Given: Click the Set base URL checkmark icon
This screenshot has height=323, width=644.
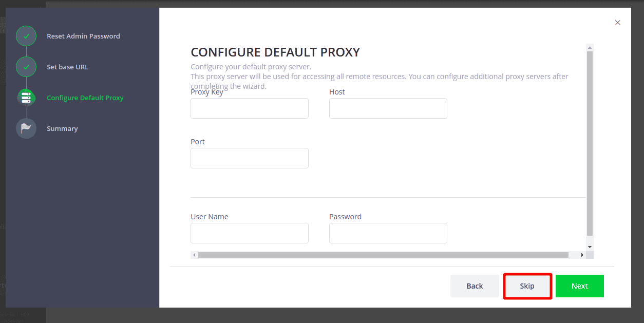Looking at the screenshot, I should [x=26, y=67].
